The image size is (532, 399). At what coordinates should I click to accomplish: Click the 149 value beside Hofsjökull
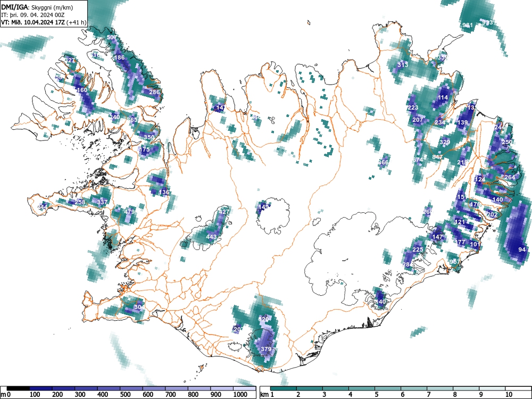[264, 207]
